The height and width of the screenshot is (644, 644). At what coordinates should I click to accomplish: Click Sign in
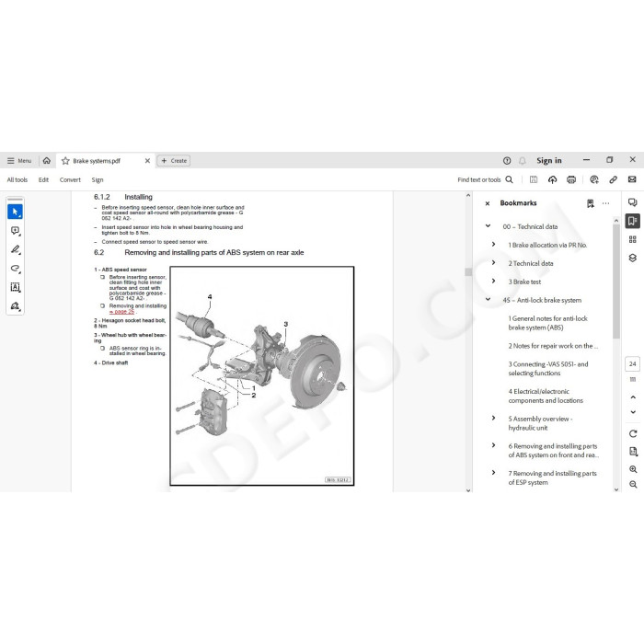548,161
